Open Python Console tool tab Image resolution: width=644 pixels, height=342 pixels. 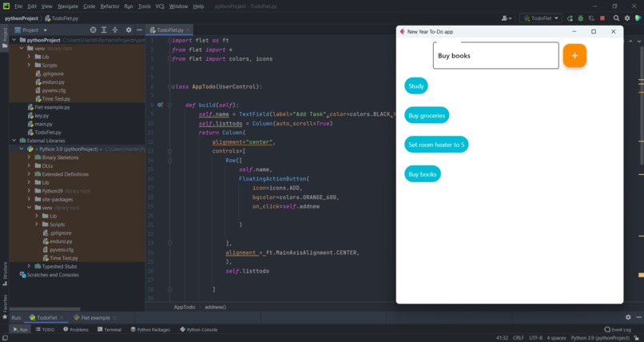click(198, 330)
